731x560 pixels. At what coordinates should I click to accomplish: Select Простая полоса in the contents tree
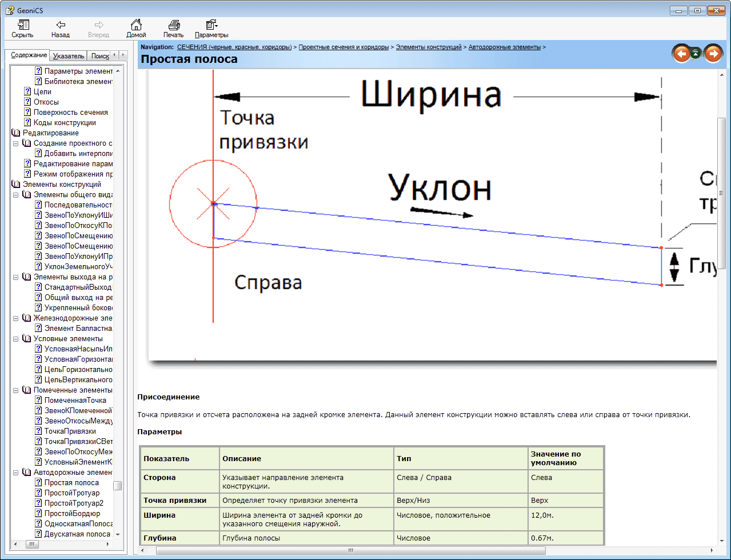[71, 483]
